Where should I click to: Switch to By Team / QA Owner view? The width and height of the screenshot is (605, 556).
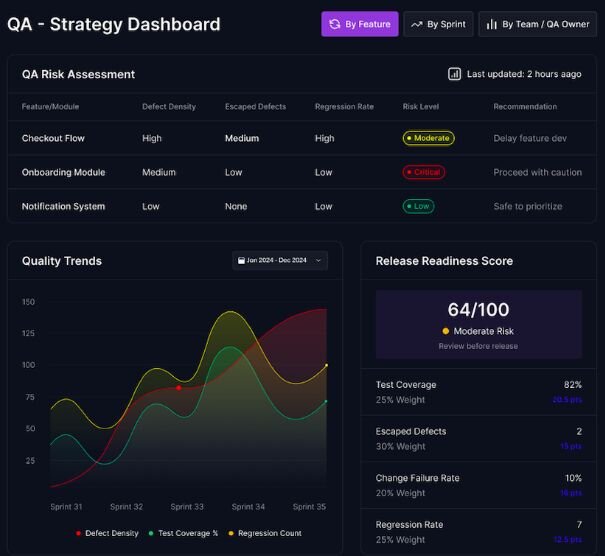click(x=538, y=24)
